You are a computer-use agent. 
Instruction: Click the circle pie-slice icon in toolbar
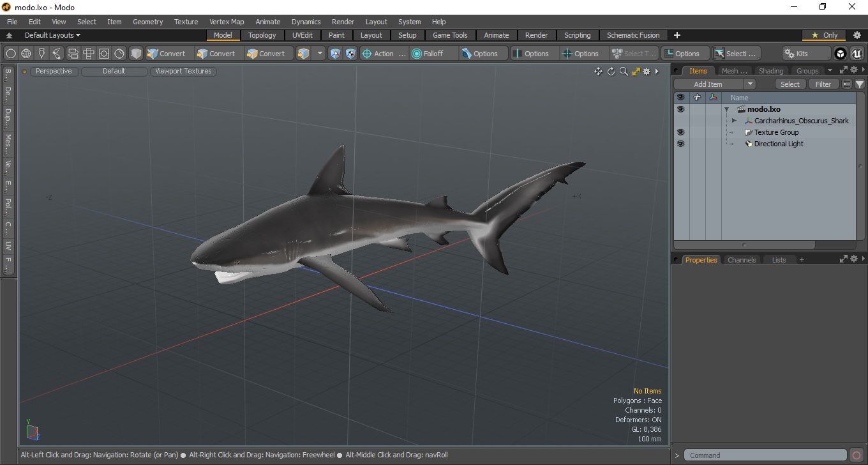pos(119,54)
